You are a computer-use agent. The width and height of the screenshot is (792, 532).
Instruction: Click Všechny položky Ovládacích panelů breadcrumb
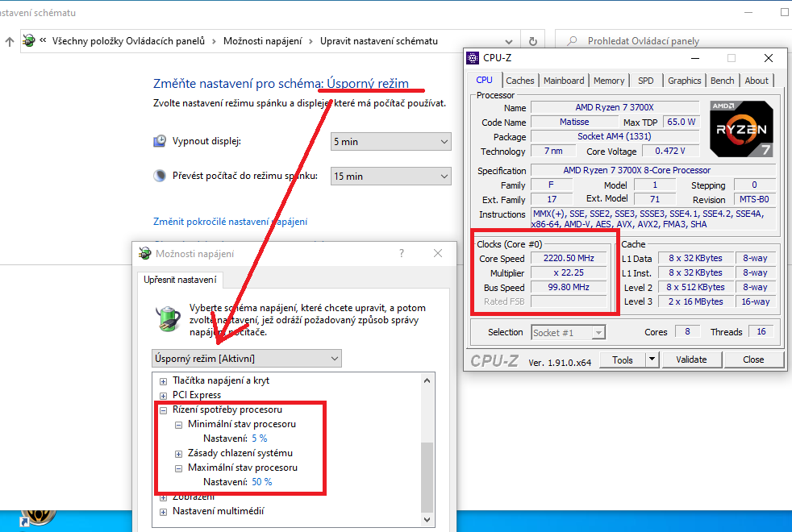(x=128, y=41)
